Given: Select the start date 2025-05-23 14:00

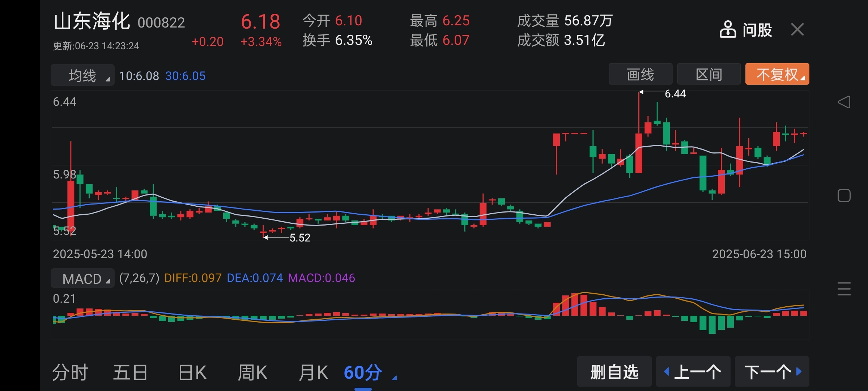Looking at the screenshot, I should click(100, 254).
